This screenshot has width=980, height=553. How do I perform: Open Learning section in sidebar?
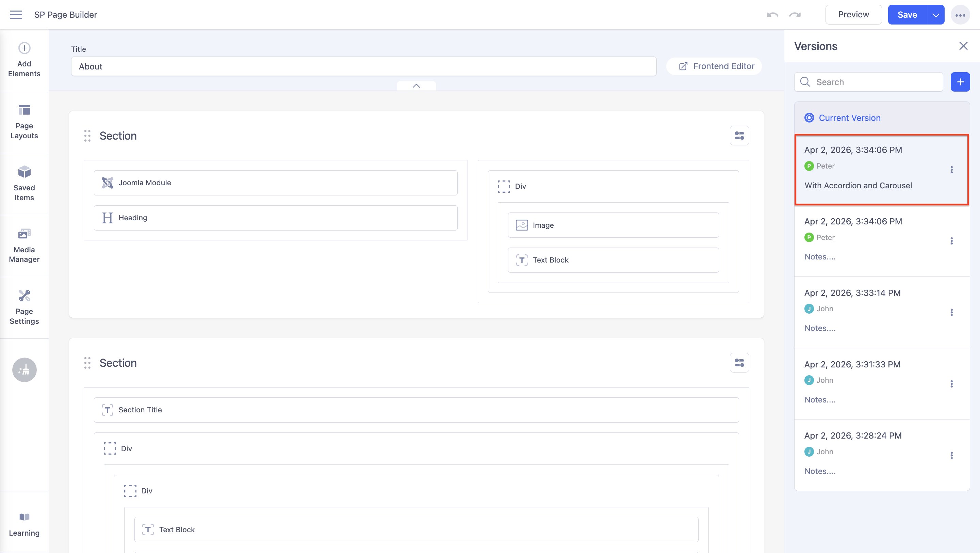point(24,524)
